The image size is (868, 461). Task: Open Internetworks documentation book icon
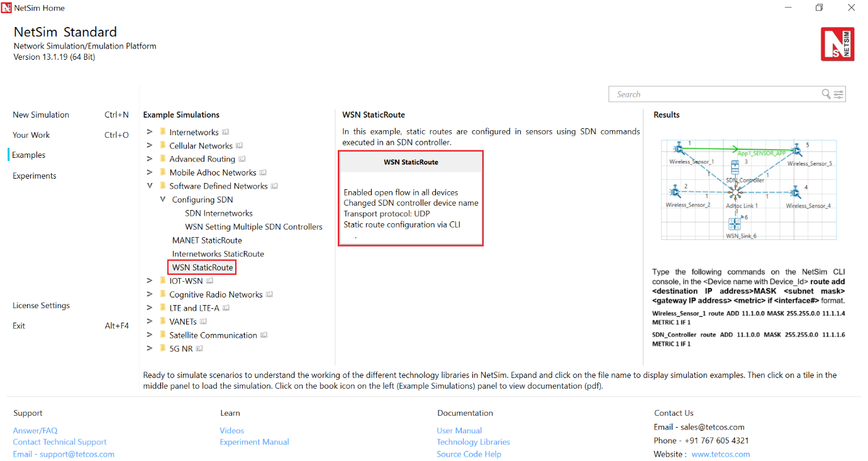[226, 133]
